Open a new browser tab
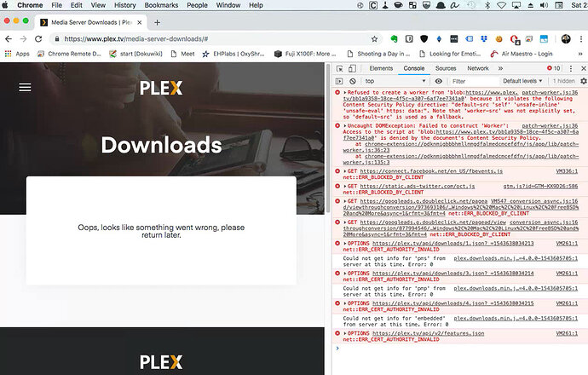The width and height of the screenshot is (588, 375). [x=157, y=22]
